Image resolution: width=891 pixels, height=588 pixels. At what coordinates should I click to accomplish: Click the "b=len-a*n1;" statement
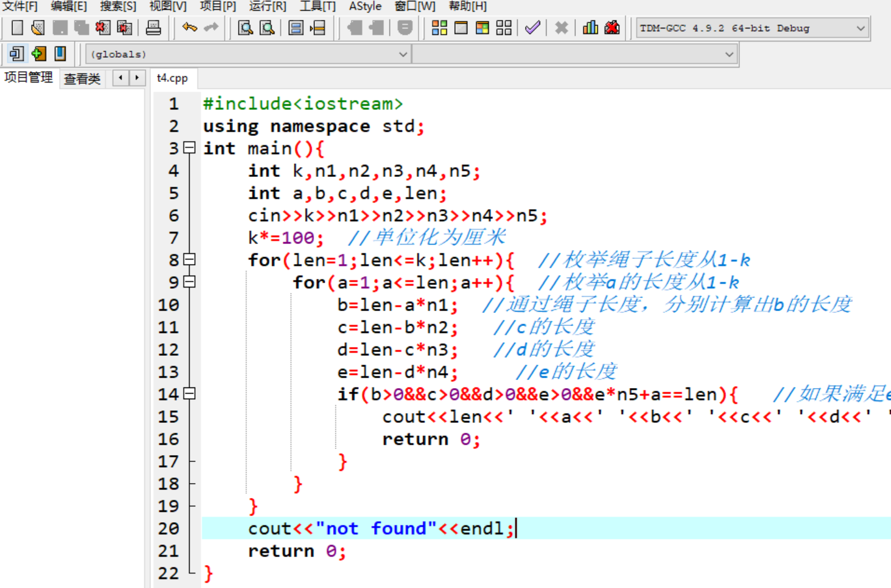pos(398,305)
